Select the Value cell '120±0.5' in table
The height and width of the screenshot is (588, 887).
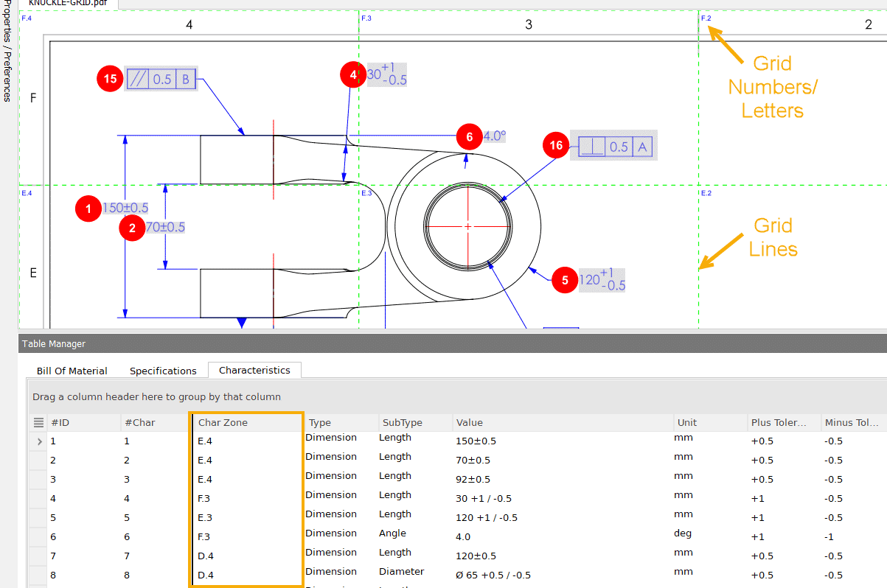tap(476, 556)
